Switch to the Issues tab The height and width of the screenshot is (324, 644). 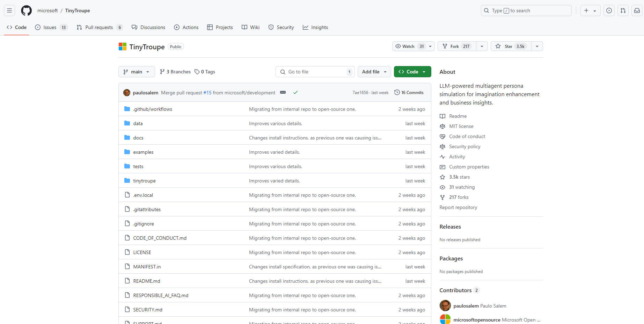tap(50, 27)
